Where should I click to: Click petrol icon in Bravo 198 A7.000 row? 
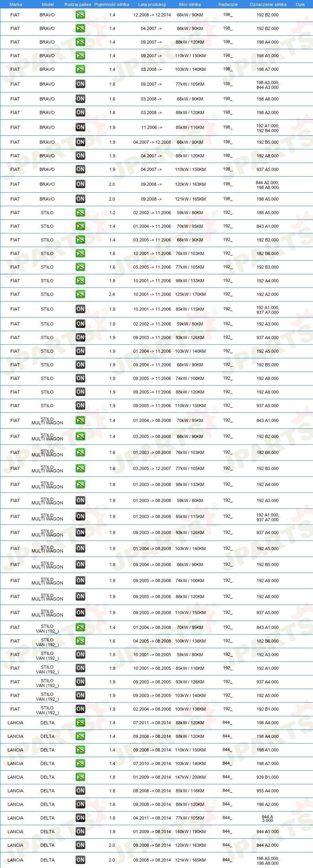(80, 69)
